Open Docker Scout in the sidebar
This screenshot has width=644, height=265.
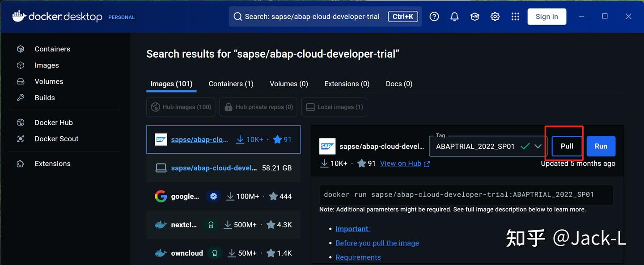(56, 139)
